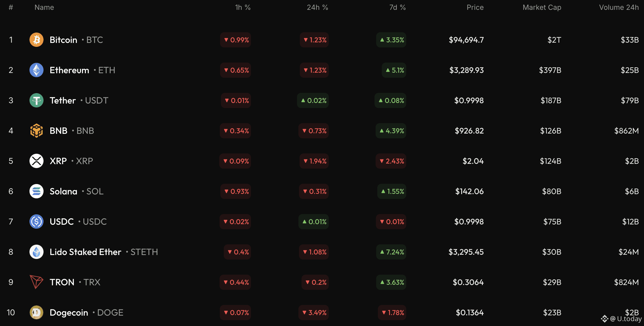Viewport: 644px width, 326px height.
Task: Sort by the 1h % column header
Action: pos(243,8)
